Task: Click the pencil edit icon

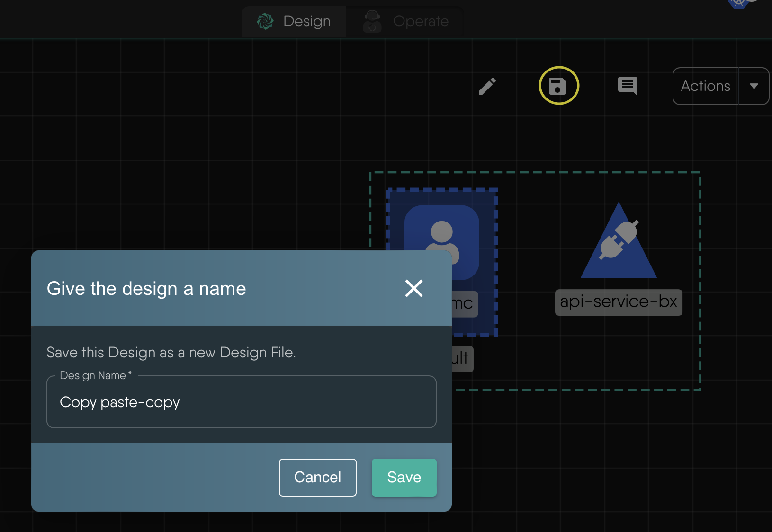Action: (487, 86)
